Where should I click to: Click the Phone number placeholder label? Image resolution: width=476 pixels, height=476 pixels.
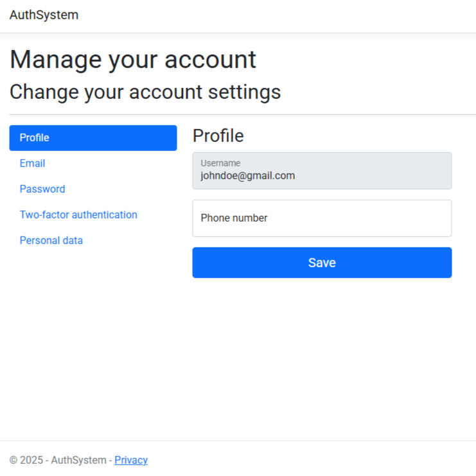234,218
